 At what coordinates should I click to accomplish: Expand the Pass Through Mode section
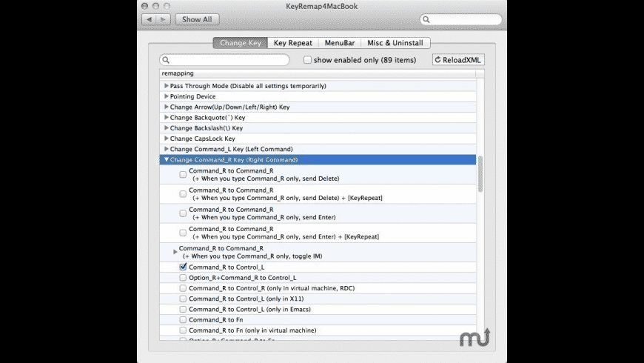coord(167,86)
